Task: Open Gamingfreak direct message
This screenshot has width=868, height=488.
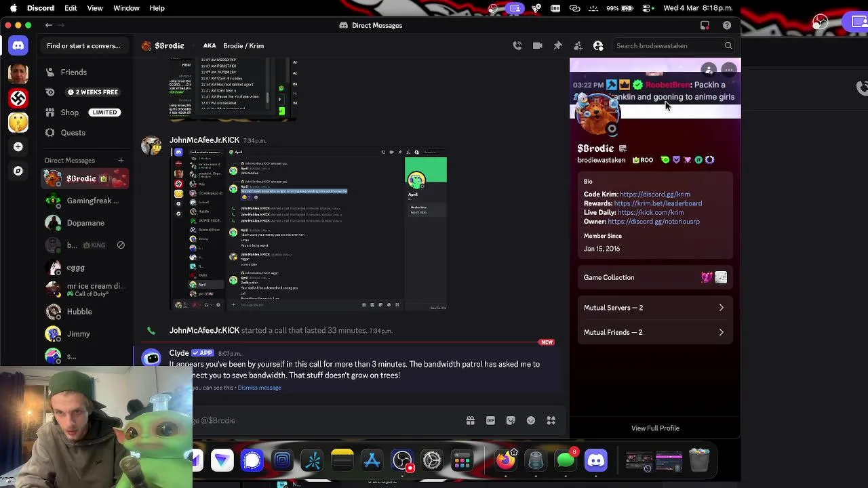Action: pyautogui.click(x=85, y=201)
